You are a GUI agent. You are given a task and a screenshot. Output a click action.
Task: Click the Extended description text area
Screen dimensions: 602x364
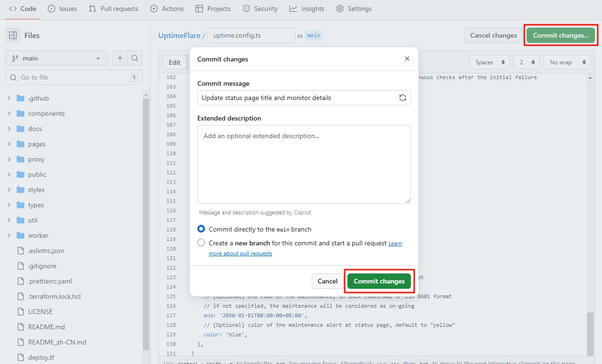click(304, 164)
